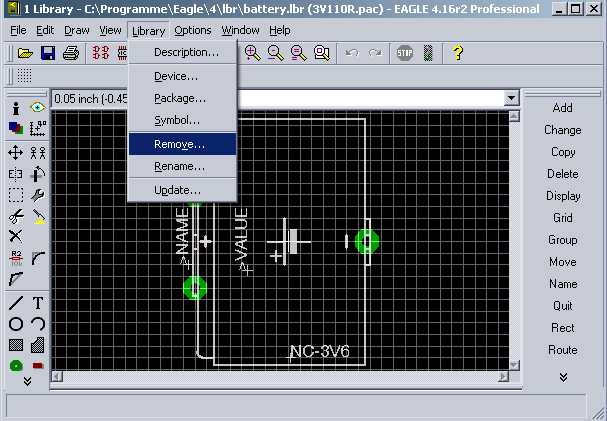Activate the Zoom Select area icon
Screen dimensions: 607x421
coord(321,53)
